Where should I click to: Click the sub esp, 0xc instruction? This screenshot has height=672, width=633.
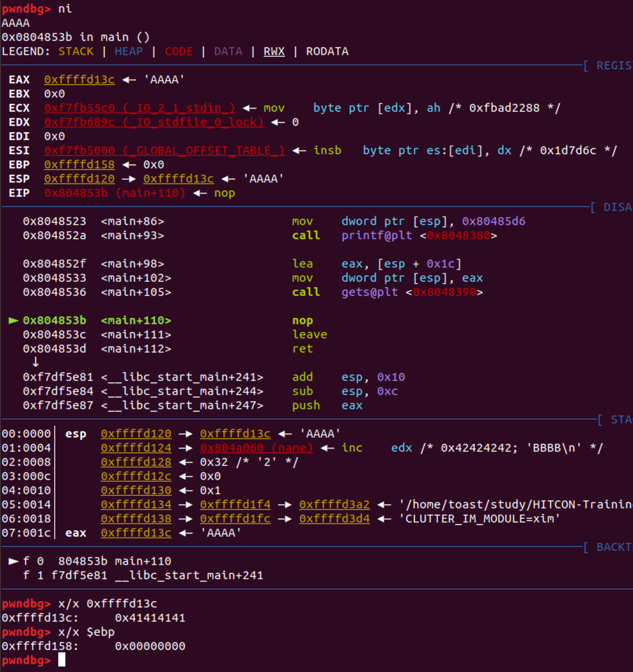(345, 391)
